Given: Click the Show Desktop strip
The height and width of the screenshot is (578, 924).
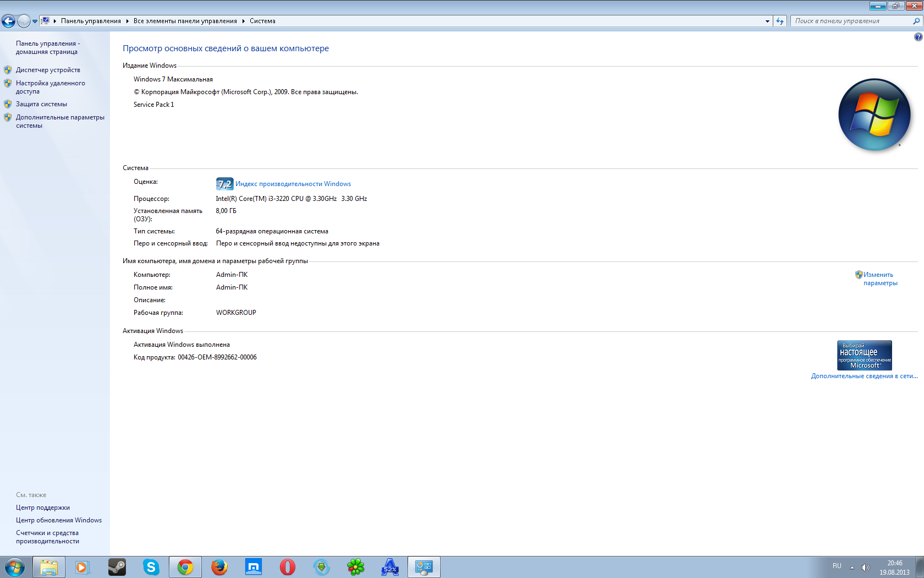Looking at the screenshot, I should tap(920, 567).
